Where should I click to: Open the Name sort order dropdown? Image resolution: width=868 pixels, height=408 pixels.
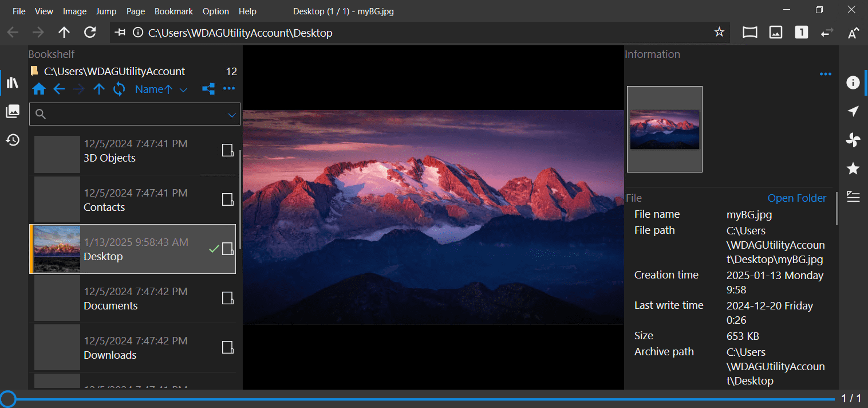[x=161, y=89]
